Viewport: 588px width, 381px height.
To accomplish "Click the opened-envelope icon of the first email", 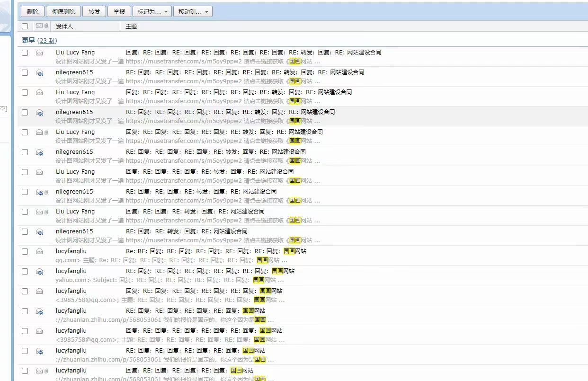I will tap(40, 53).
